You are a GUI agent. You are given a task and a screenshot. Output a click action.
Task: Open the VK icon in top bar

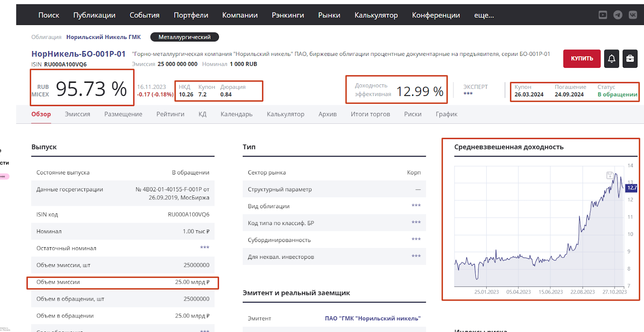click(x=633, y=15)
